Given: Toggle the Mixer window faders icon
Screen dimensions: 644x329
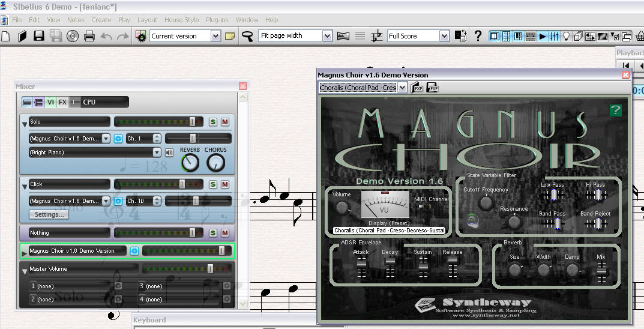Looking at the screenshot, I should tap(555, 36).
